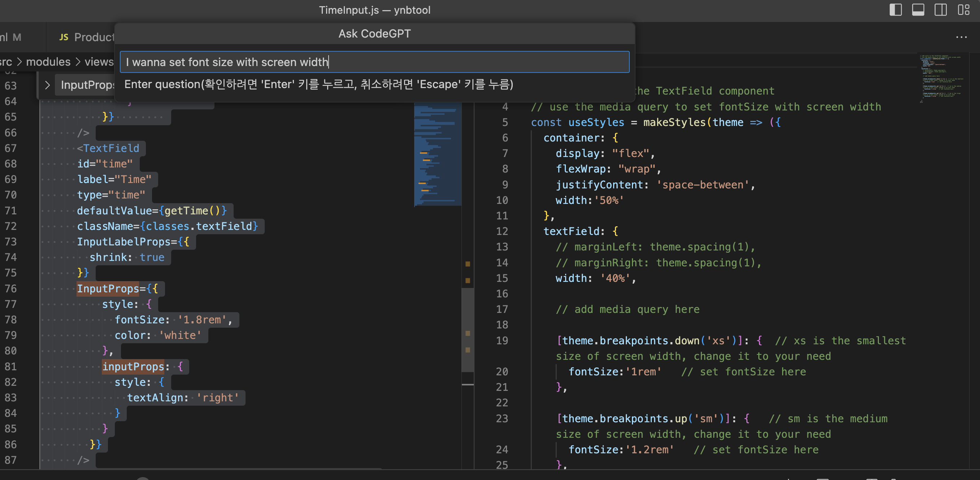Toggle the bottom panel layout icon
This screenshot has height=480, width=980.
[x=918, y=9]
